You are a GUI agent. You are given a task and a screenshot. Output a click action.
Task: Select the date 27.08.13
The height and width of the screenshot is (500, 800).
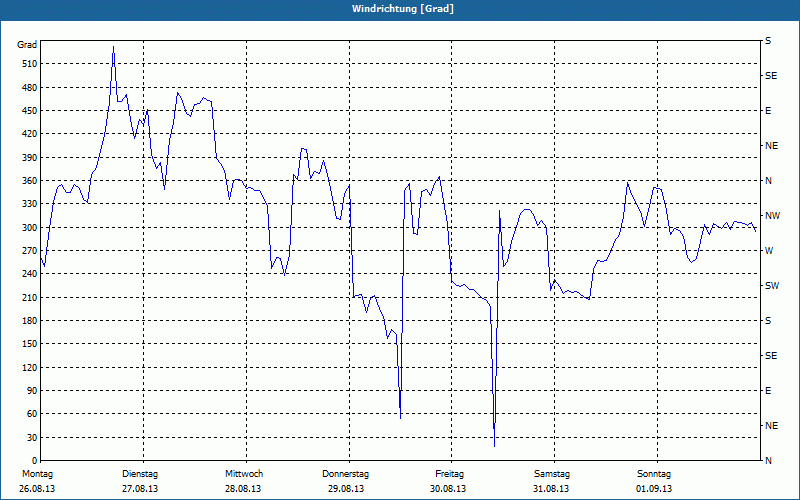pyautogui.click(x=140, y=489)
